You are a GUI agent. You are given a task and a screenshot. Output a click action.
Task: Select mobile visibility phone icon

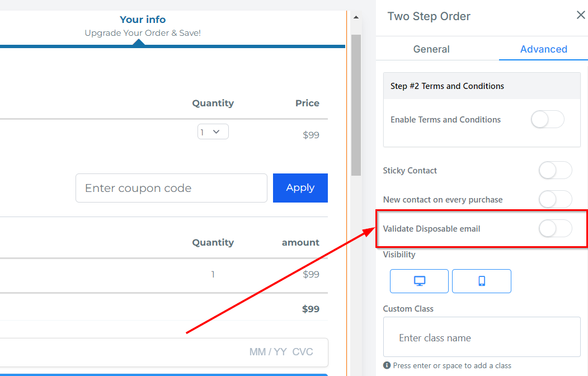click(x=481, y=281)
